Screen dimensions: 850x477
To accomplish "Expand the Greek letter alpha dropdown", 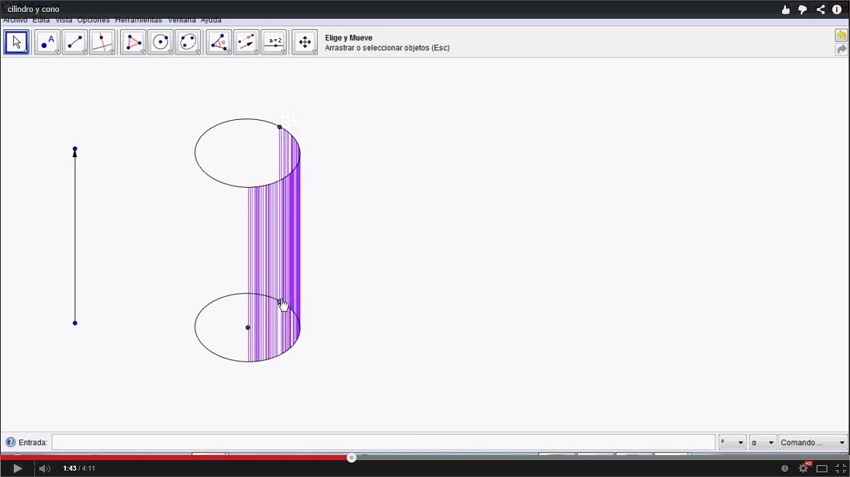I will coord(763,442).
